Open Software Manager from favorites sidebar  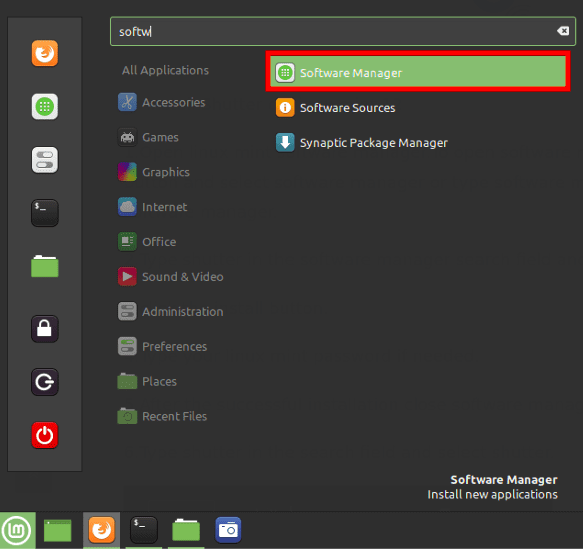tap(45, 107)
